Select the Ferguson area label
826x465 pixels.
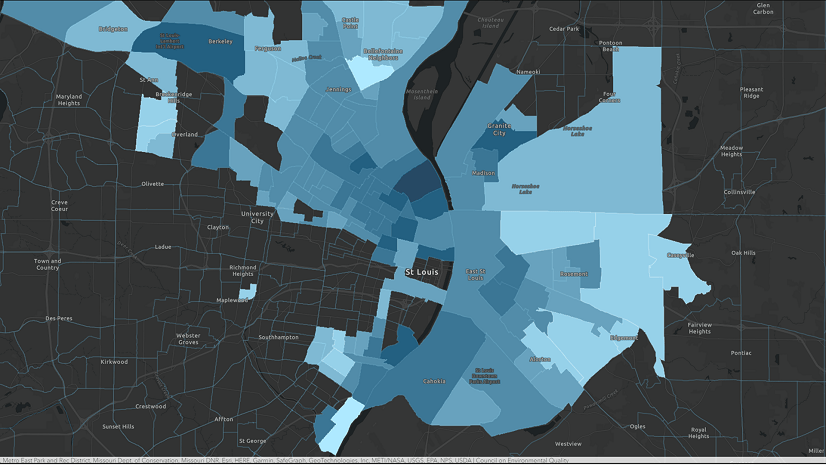tap(268, 48)
